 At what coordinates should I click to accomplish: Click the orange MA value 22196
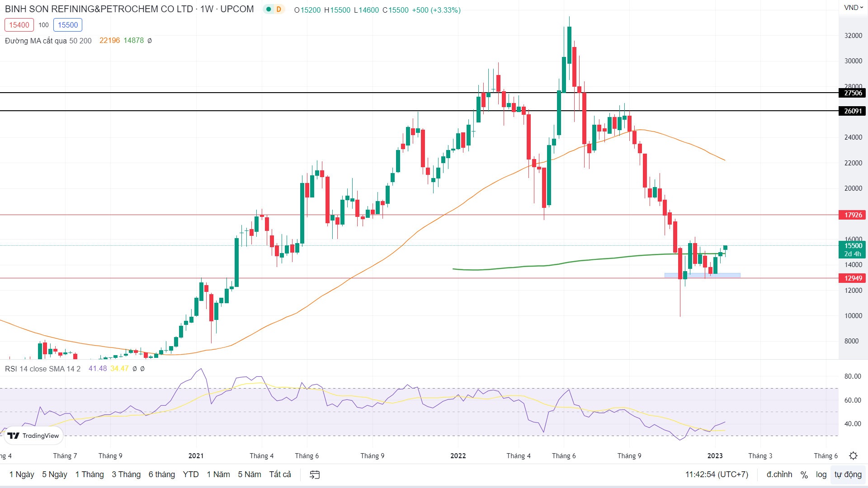pos(110,40)
